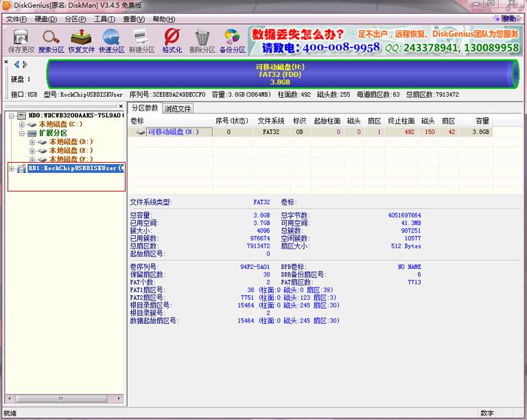Open the 恢复文件 (Recover Files) tool

point(81,40)
